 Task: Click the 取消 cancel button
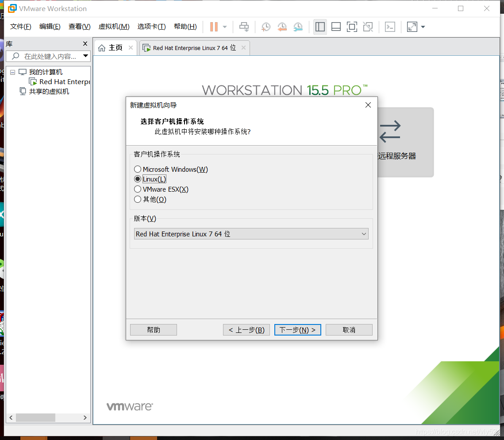click(x=349, y=330)
